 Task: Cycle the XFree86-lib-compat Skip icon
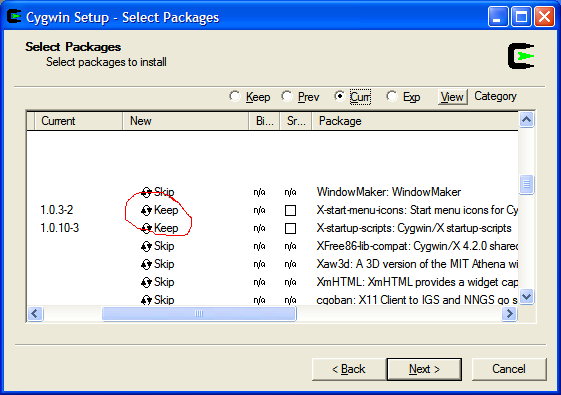(146, 246)
